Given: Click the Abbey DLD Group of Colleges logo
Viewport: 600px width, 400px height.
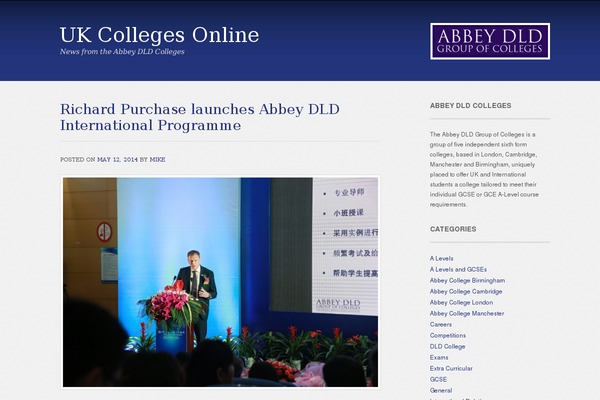Looking at the screenshot, I should click(490, 41).
